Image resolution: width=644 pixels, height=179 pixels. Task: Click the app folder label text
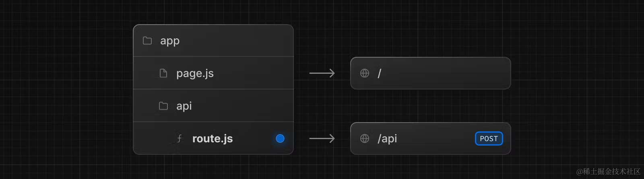pos(170,41)
